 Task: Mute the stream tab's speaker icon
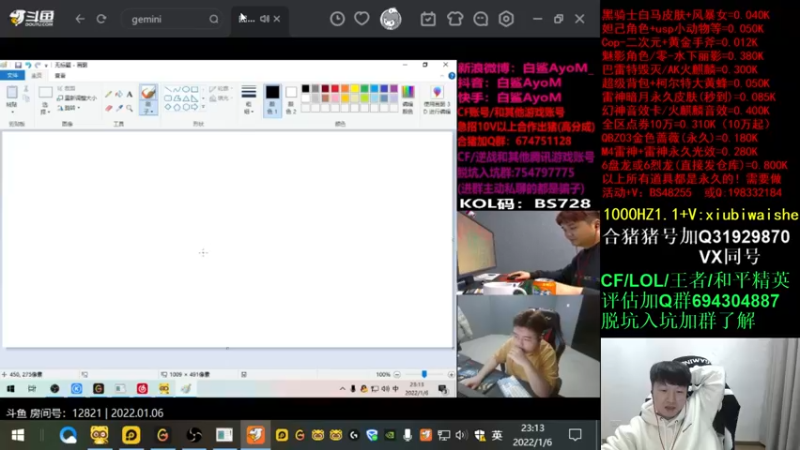click(264, 19)
